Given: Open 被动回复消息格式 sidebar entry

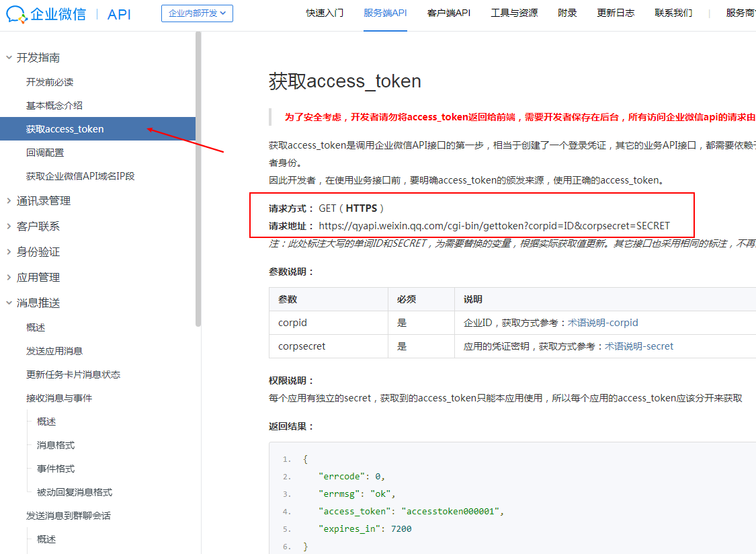Looking at the screenshot, I should [x=75, y=492].
